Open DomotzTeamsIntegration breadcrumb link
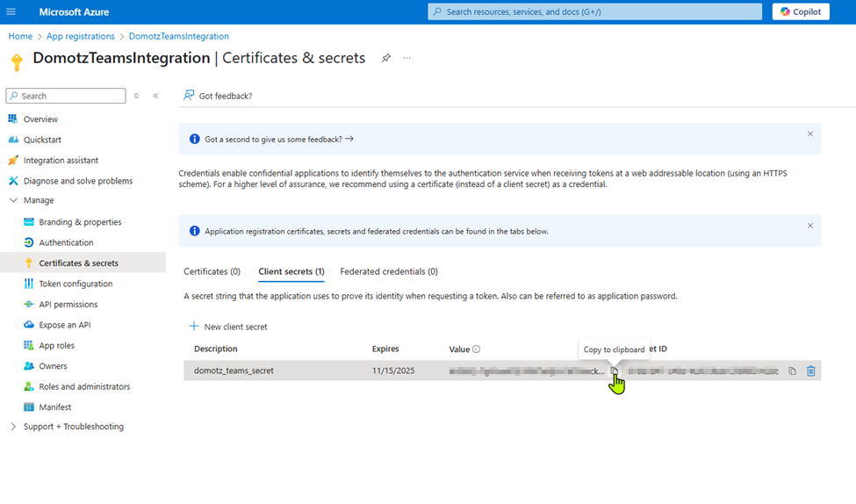The width and height of the screenshot is (856, 504). click(178, 36)
